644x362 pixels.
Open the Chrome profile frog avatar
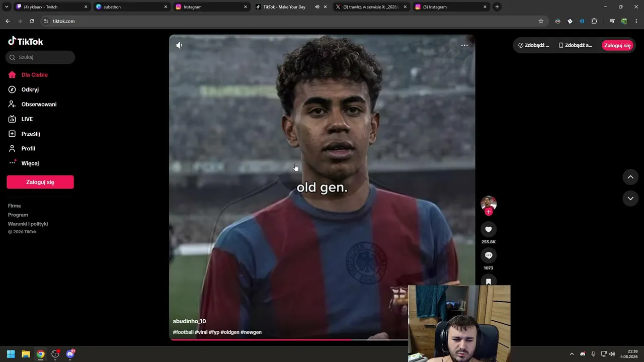[624, 21]
